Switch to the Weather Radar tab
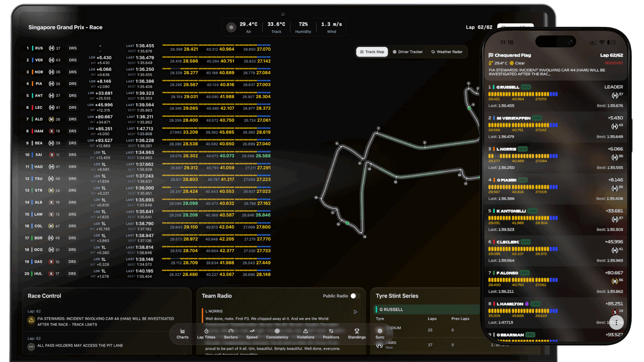Screen dimensions: 644x362 click(447, 52)
